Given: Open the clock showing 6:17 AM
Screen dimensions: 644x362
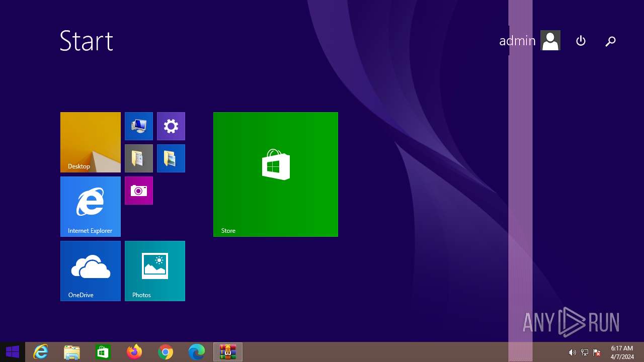Looking at the screenshot, I should click(x=622, y=352).
